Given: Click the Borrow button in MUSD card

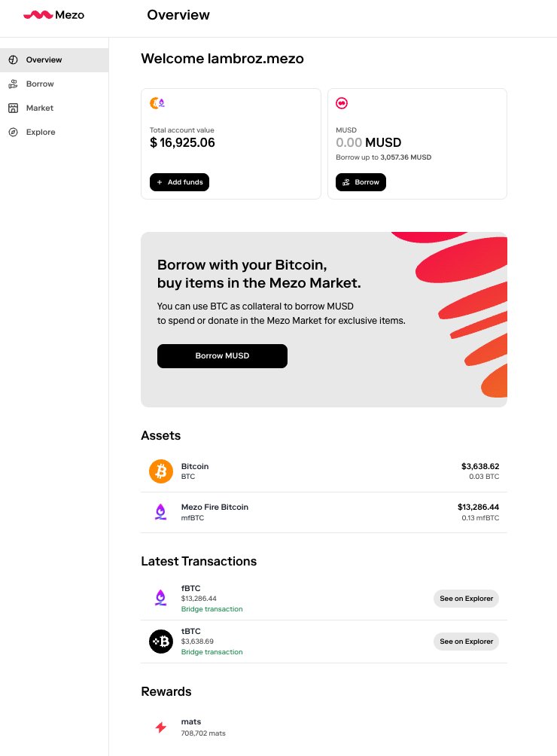Looking at the screenshot, I should [361, 182].
